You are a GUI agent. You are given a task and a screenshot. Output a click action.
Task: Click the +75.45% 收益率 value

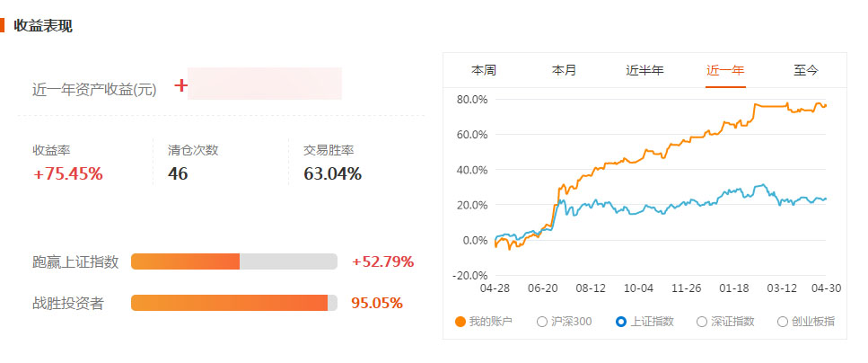68,174
